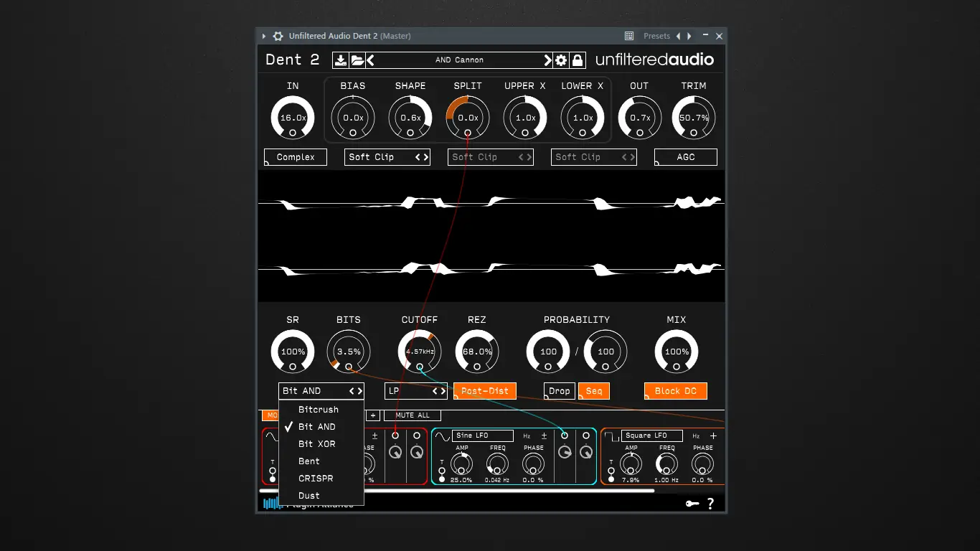The width and height of the screenshot is (980, 551).
Task: Click Sine LFO second output node
Action: [586, 435]
